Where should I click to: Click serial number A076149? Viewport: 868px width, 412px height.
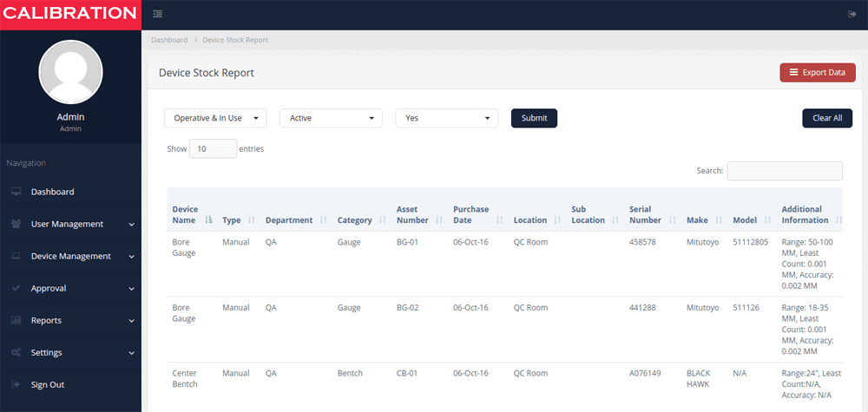pos(645,373)
